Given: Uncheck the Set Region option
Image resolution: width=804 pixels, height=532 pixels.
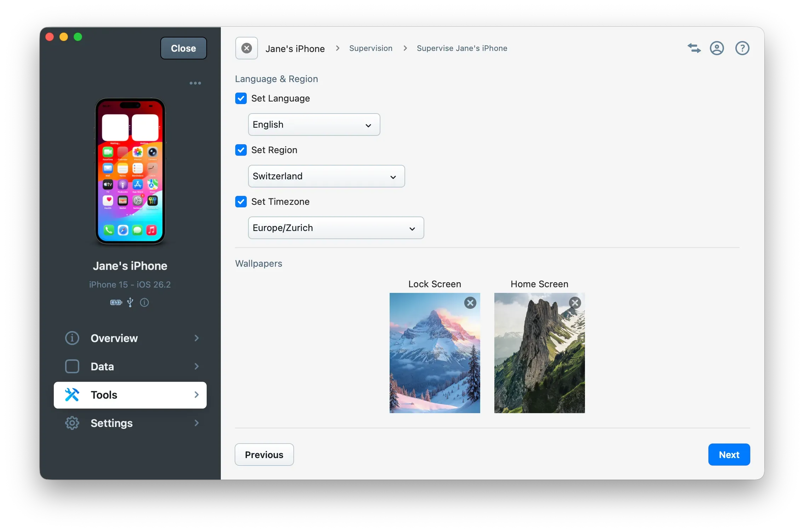Looking at the screenshot, I should coord(241,150).
